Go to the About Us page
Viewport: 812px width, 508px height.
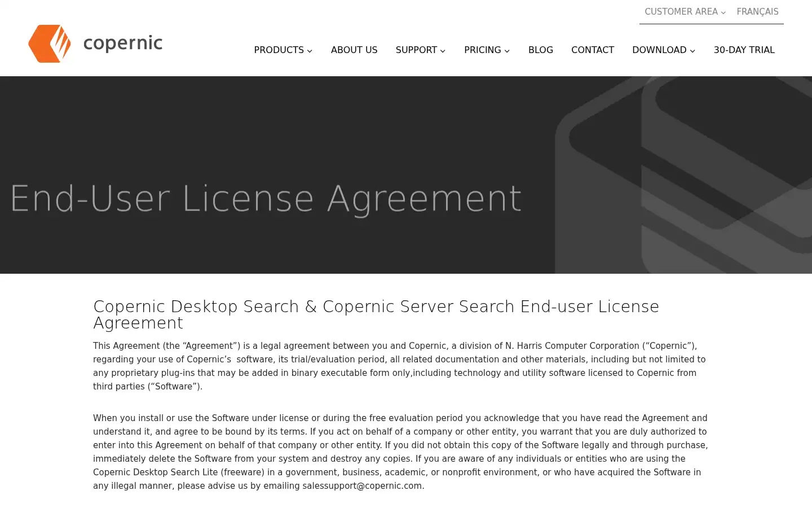pos(354,50)
